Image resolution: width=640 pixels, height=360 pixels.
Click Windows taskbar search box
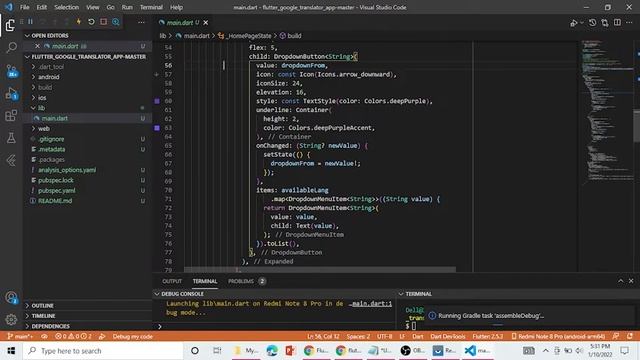(103, 351)
